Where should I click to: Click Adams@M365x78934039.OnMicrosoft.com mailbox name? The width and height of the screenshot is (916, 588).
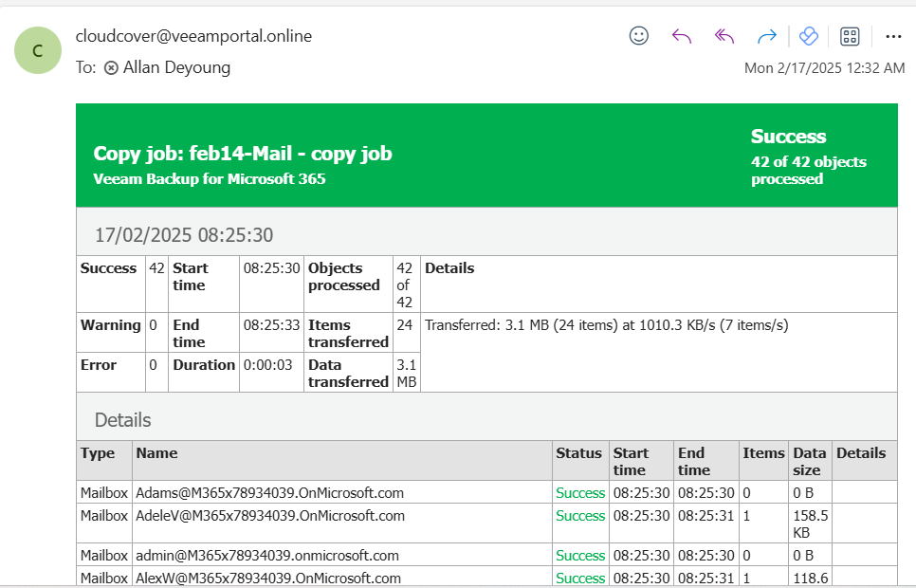(x=269, y=493)
